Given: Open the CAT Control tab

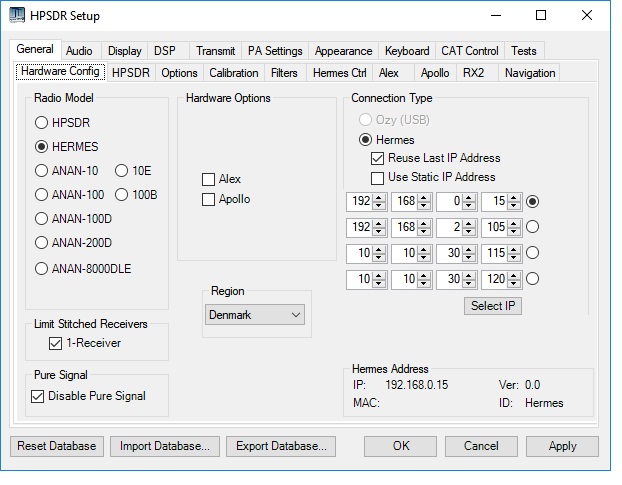Looking at the screenshot, I should (470, 51).
